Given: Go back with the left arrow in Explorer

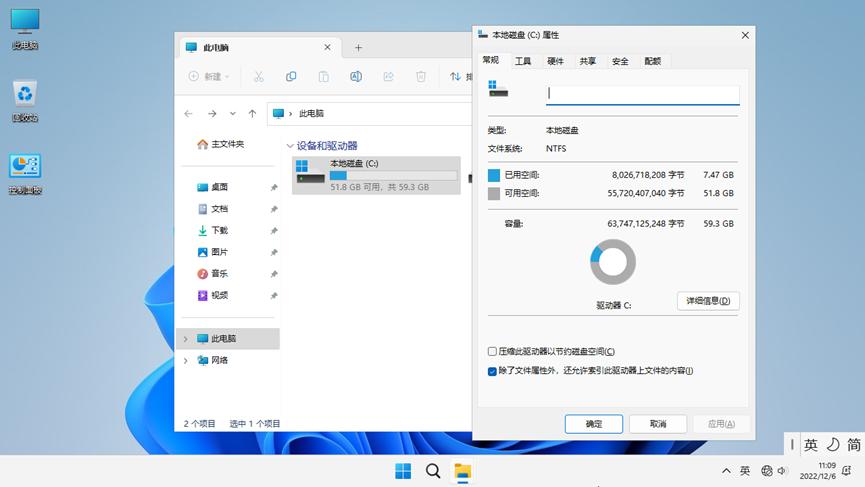Looking at the screenshot, I should 189,114.
